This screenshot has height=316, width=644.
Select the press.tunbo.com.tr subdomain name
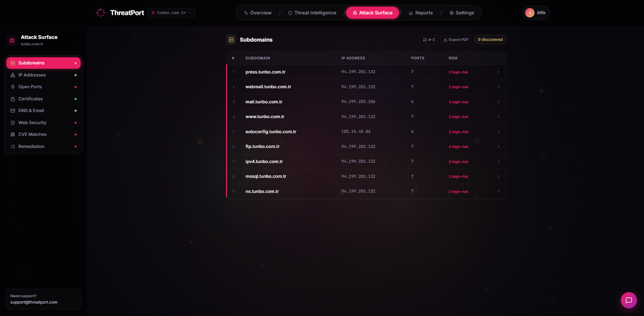265,72
